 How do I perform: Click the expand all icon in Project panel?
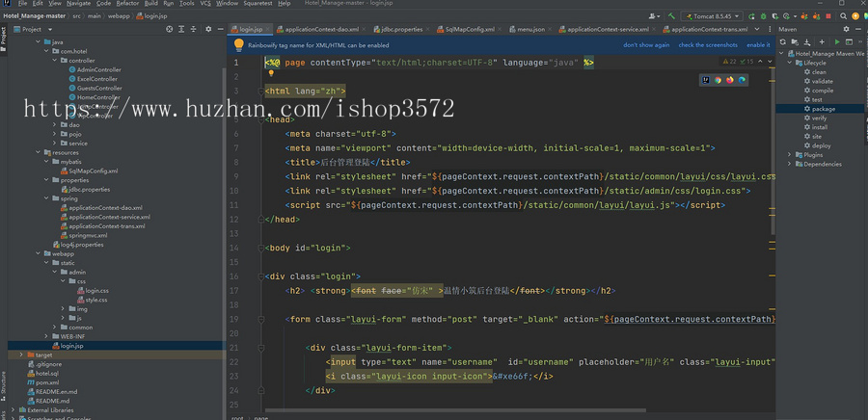click(x=181, y=29)
